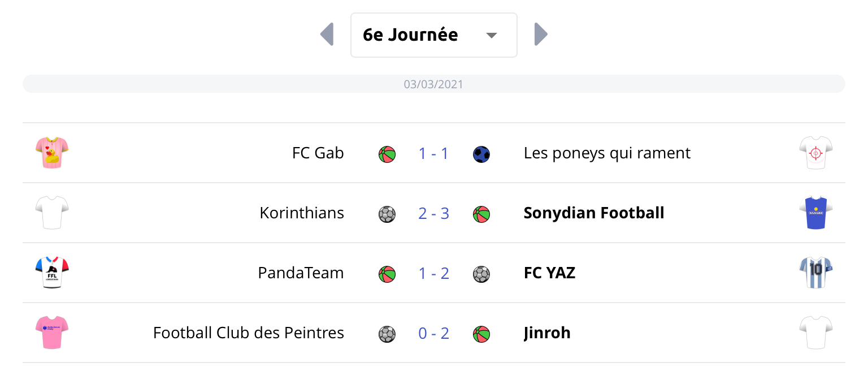
Task: Open the 1 - 1 score of FC Gab match
Action: click(433, 153)
